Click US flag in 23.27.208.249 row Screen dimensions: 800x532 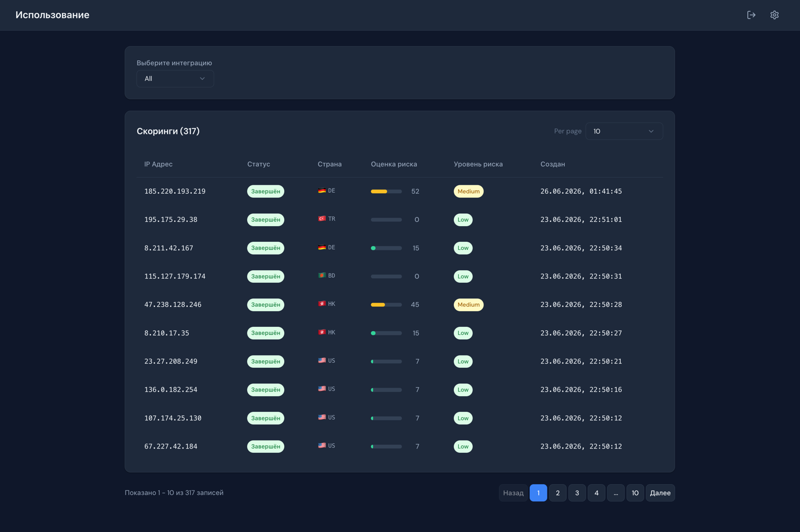322,360
